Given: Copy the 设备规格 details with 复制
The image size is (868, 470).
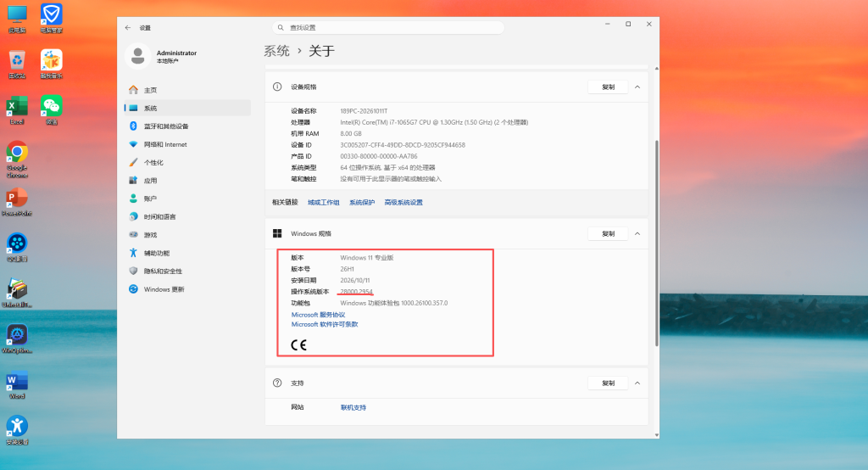Looking at the screenshot, I should click(608, 87).
